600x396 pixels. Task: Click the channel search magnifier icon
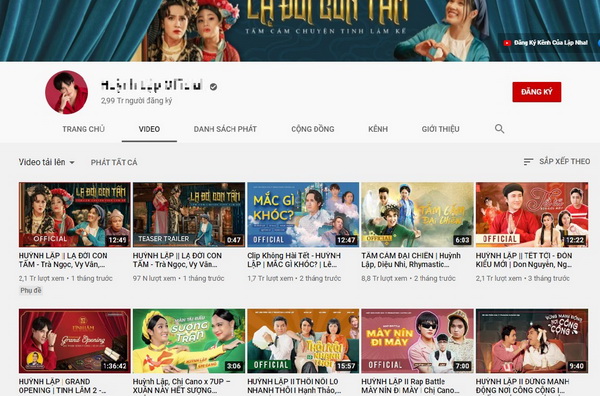click(x=499, y=129)
